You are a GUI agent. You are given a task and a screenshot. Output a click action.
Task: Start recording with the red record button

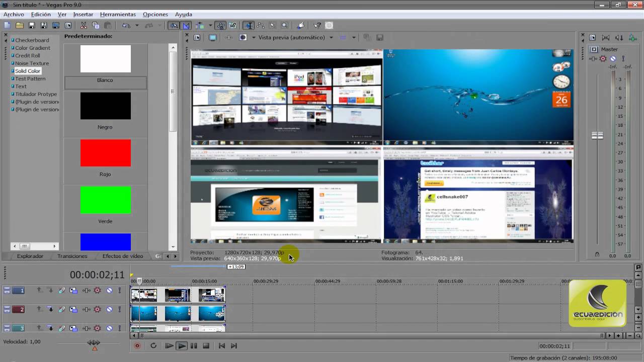[x=137, y=345]
